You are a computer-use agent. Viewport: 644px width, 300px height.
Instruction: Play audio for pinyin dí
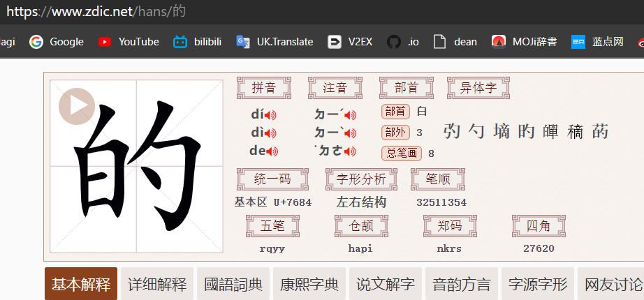click(270, 116)
